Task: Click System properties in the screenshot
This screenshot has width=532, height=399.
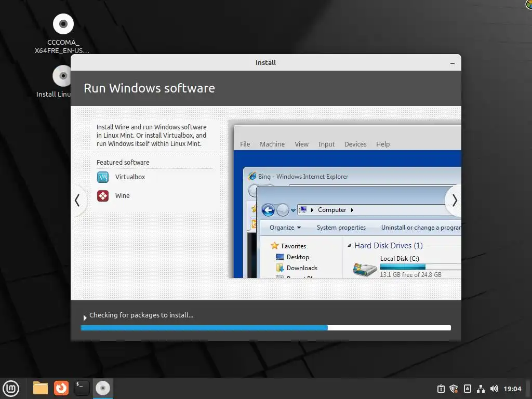Action: click(x=341, y=228)
